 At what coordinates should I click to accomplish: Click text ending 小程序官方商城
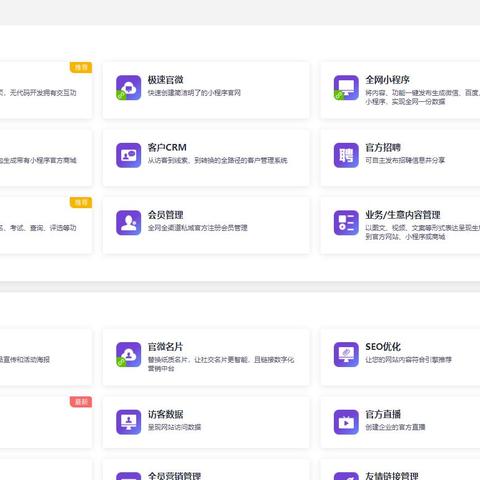[x=38, y=160]
